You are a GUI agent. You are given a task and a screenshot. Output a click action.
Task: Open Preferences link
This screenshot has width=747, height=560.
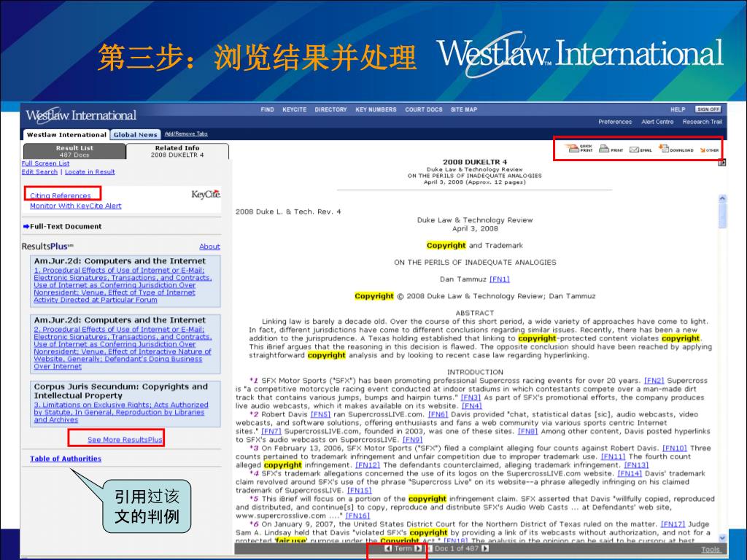coord(615,122)
